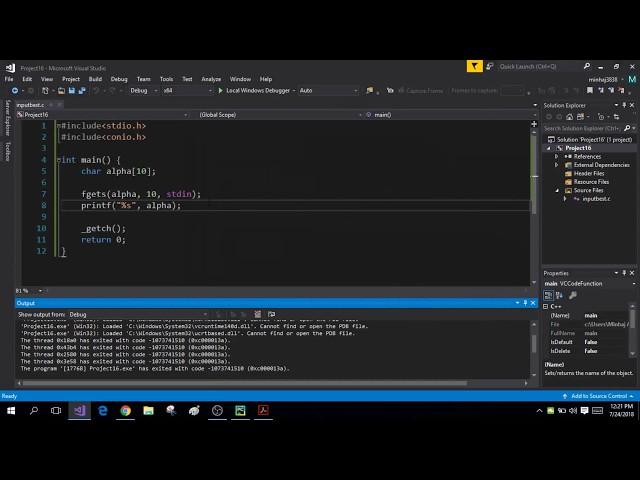The width and height of the screenshot is (640, 480).
Task: Click the Save toolbar icon
Action: [x=72, y=91]
